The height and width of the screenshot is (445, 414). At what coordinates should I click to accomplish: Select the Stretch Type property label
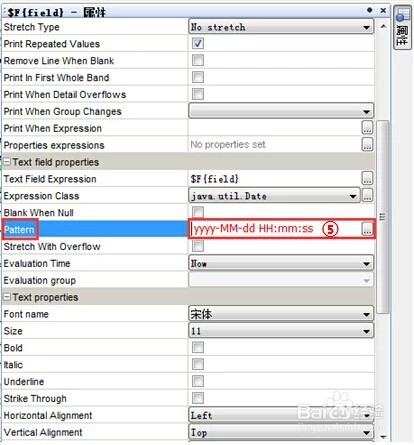point(31,27)
